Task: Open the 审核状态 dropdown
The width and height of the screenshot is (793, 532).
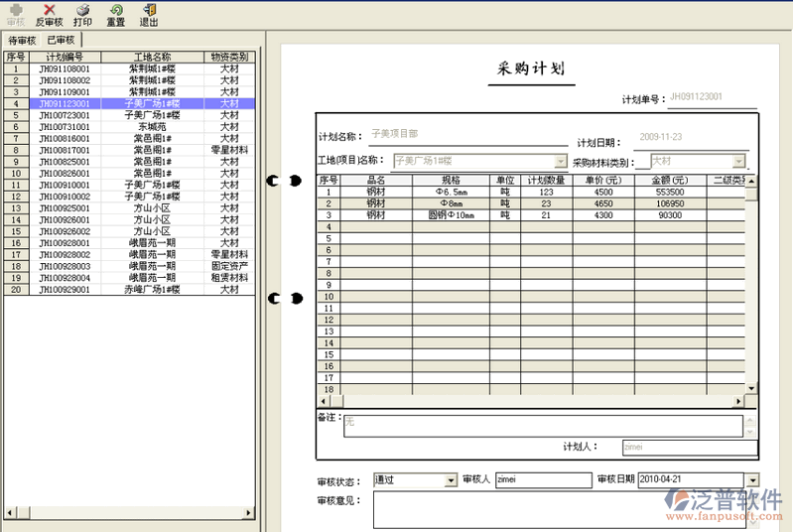Action: tap(452, 480)
